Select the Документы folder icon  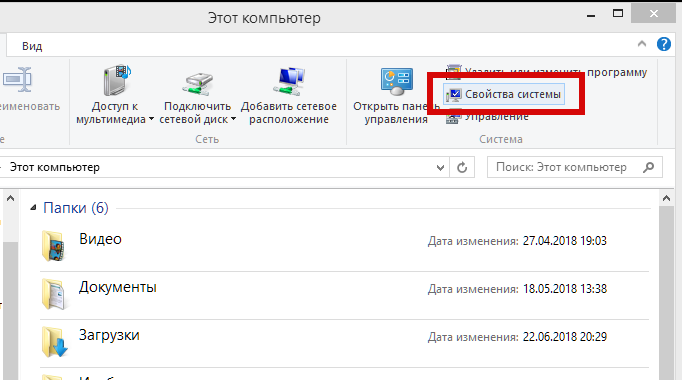pos(54,294)
